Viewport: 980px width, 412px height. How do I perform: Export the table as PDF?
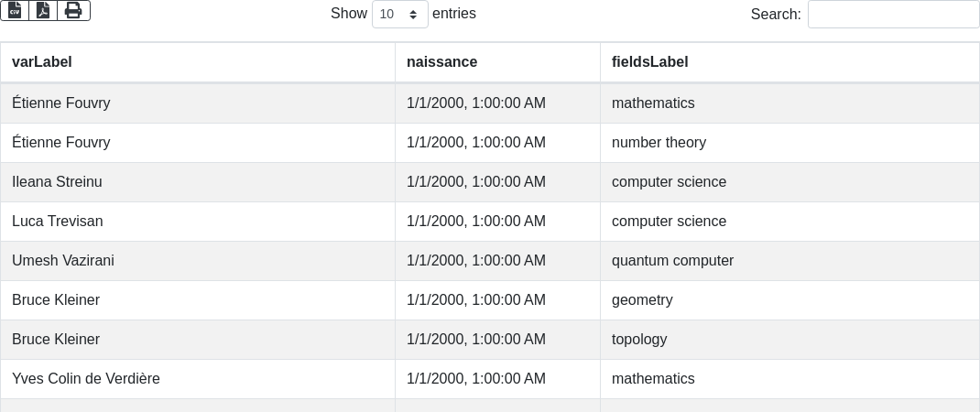coord(43,10)
